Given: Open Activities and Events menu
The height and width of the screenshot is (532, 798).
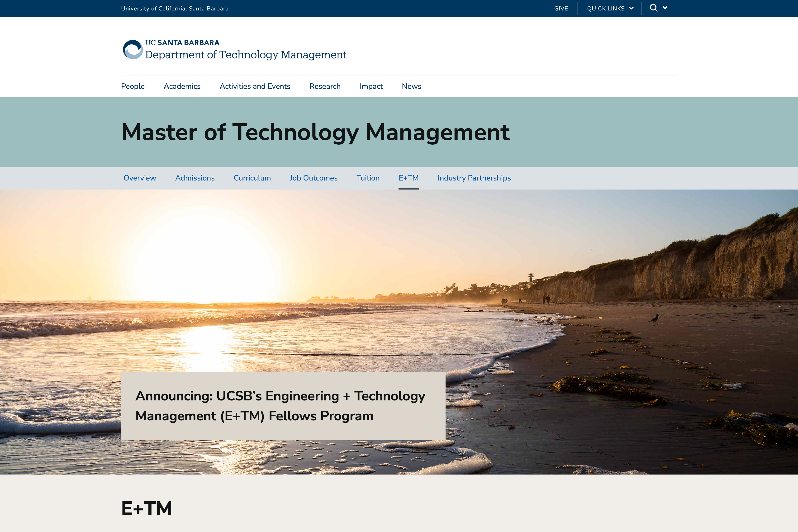Looking at the screenshot, I should 255,86.
